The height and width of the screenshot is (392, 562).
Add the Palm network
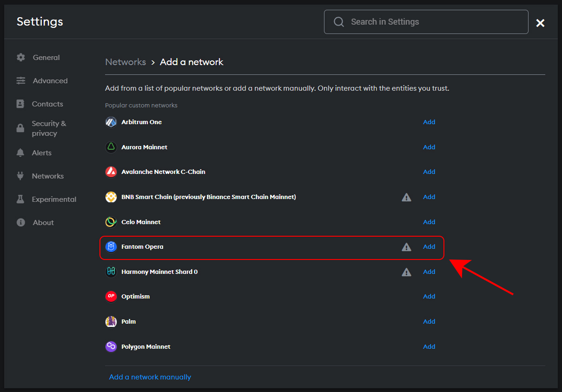click(x=429, y=322)
